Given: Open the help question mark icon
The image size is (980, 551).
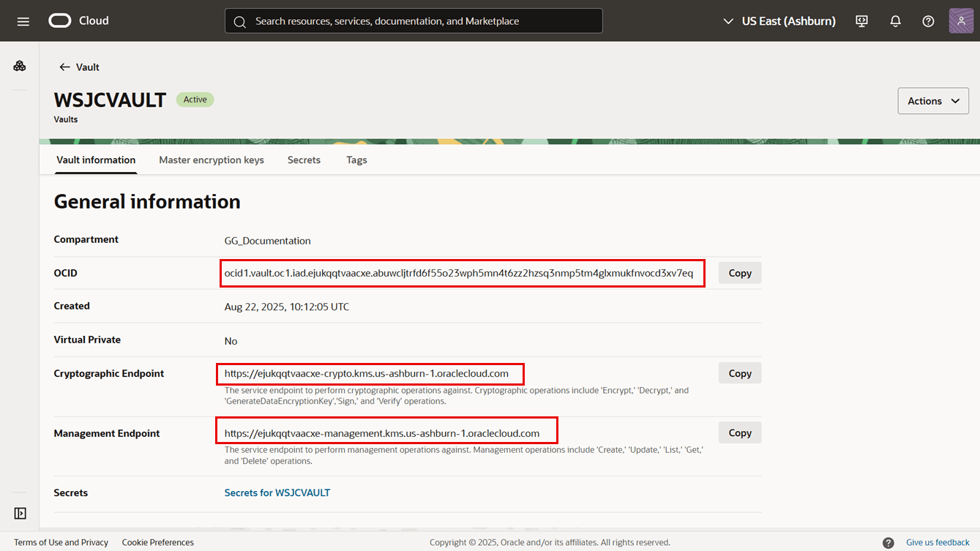Looking at the screenshot, I should [928, 20].
